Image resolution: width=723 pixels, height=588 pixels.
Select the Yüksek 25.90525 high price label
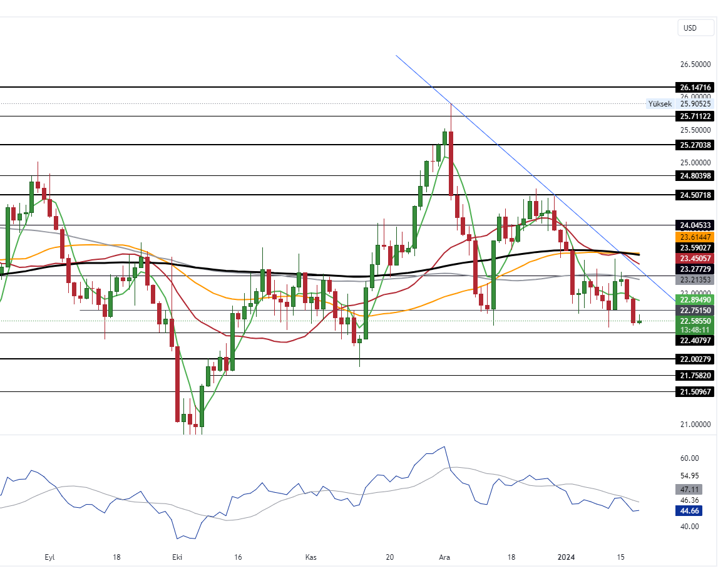coord(680,104)
